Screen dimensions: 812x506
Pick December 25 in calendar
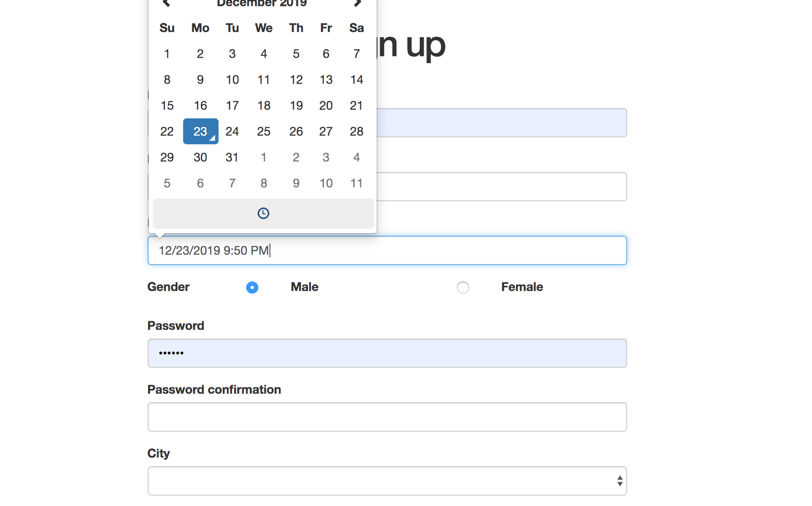click(264, 131)
